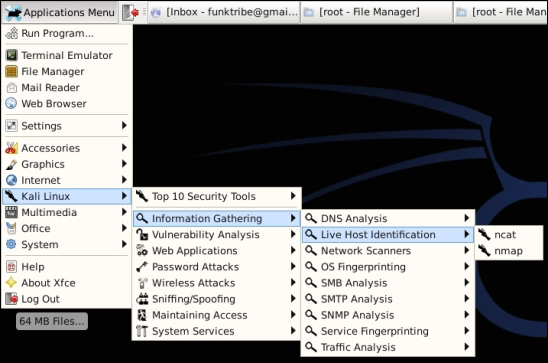Screen dimensions: 548x363
Task: Click the File Manager drawer icon
Action: click(x=12, y=71)
